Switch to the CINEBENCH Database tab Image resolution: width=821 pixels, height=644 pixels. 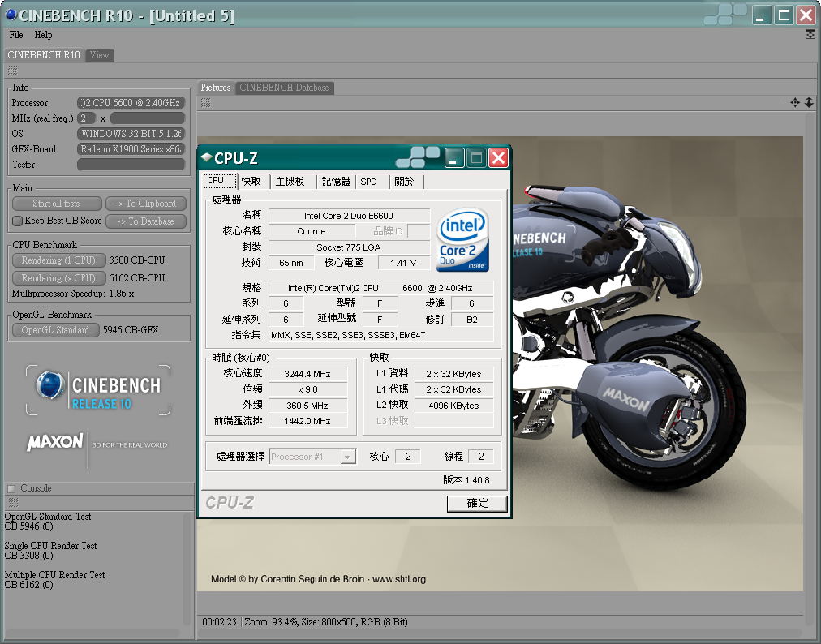(284, 88)
